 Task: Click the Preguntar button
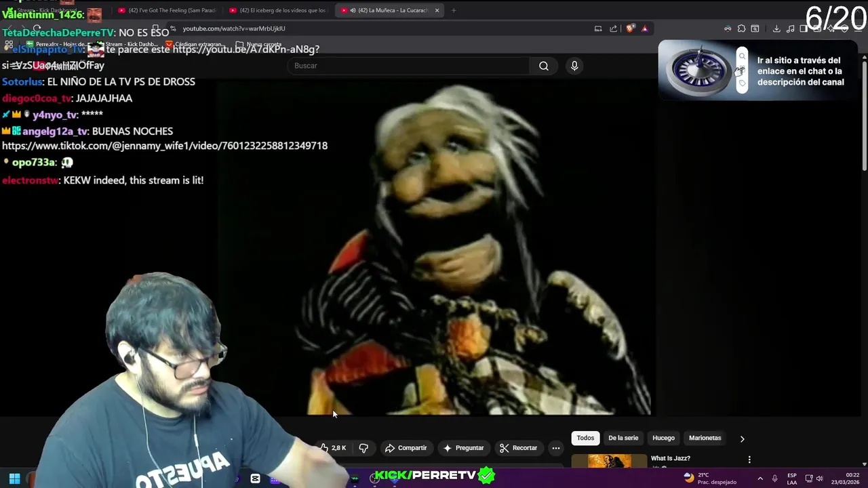(x=464, y=448)
